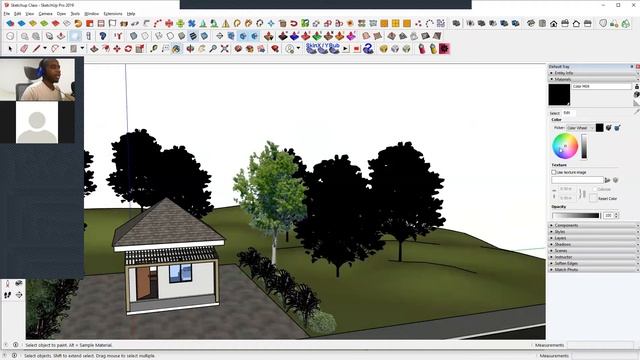This screenshot has width=640, height=360.
Task: Open the Arc tool dropdown arrow
Action: pos(63,49)
